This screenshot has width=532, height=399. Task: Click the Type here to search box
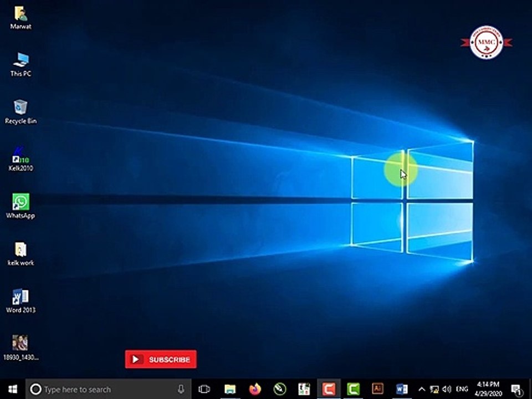point(109,389)
